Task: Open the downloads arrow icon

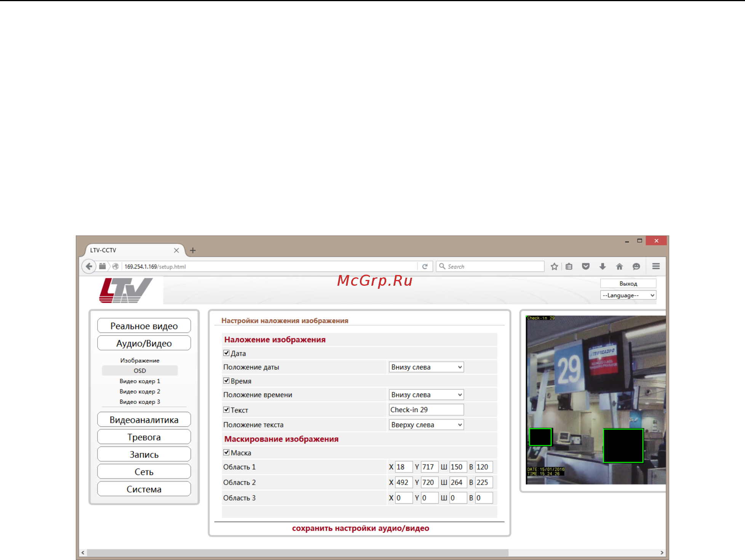Action: (603, 267)
